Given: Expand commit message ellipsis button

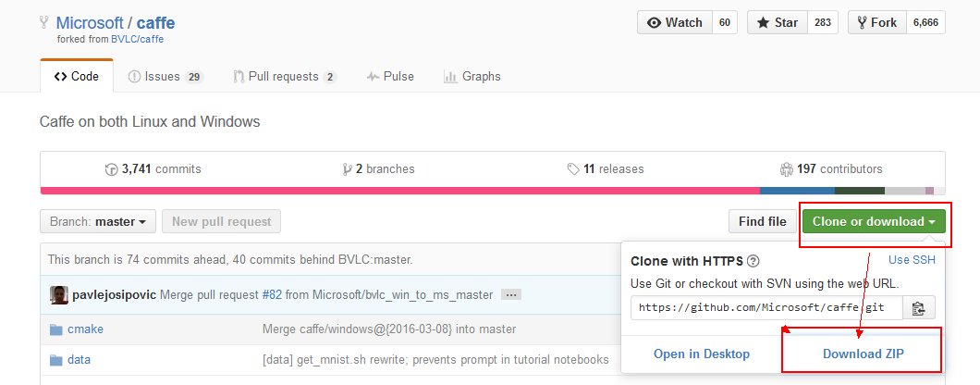Looking at the screenshot, I should pyautogui.click(x=510, y=295).
